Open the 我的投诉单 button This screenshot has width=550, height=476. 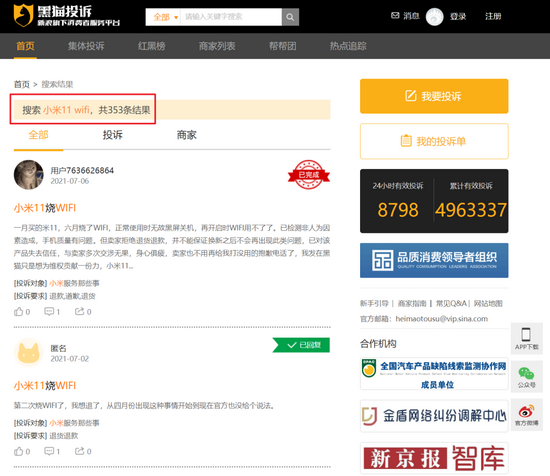pos(434,141)
